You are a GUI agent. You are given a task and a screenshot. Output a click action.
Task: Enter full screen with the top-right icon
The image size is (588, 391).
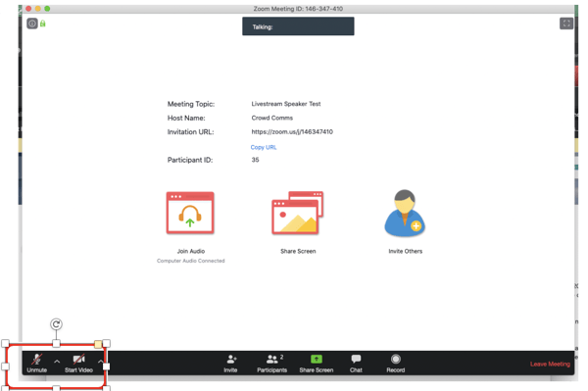(x=566, y=24)
